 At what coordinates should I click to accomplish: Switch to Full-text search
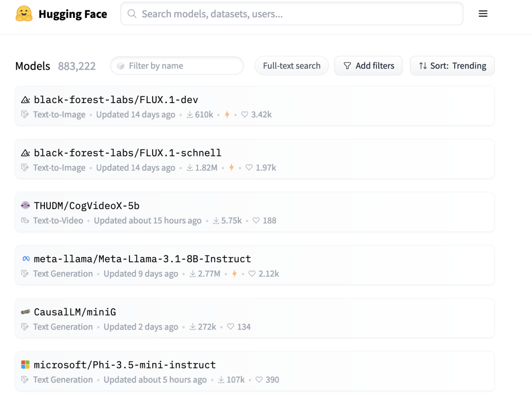[x=292, y=66]
